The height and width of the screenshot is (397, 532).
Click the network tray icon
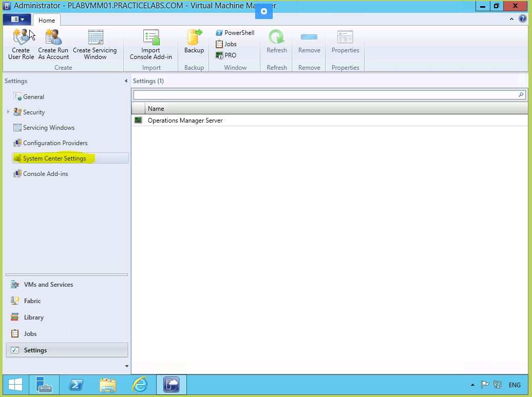pyautogui.click(x=498, y=385)
